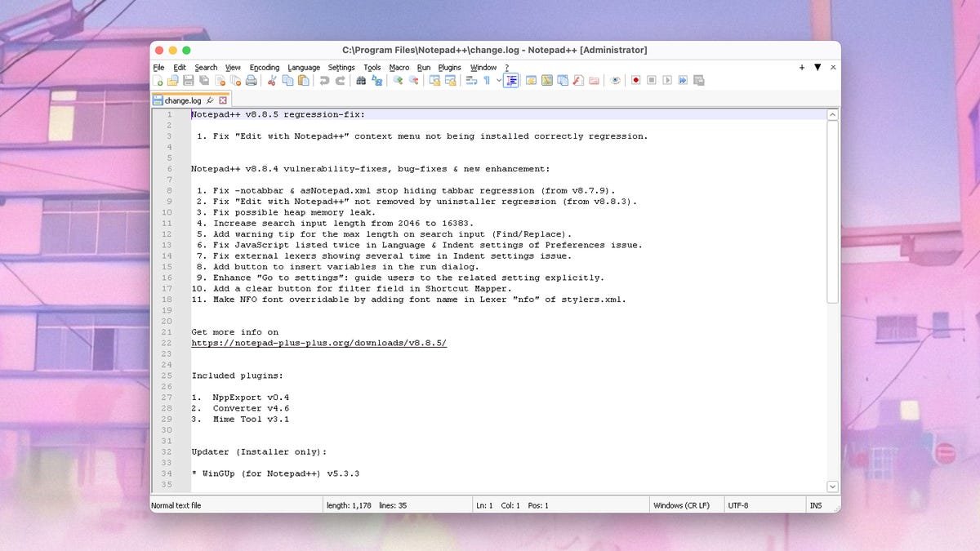This screenshot has height=551, width=980.
Task: Toggle show all characters
Action: click(488, 80)
